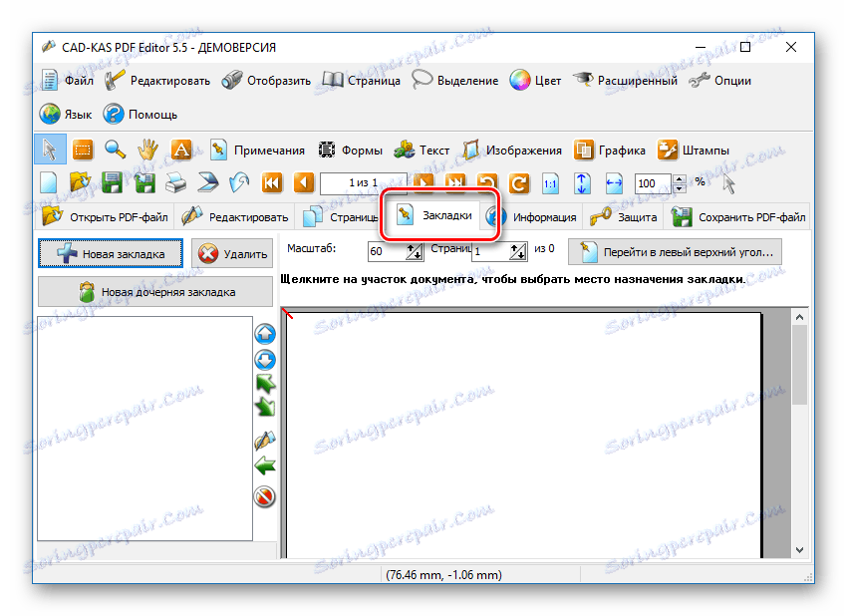Viewport: 847px width, 616px height.
Task: Open the Графика toolbar menu
Action: pos(609,151)
